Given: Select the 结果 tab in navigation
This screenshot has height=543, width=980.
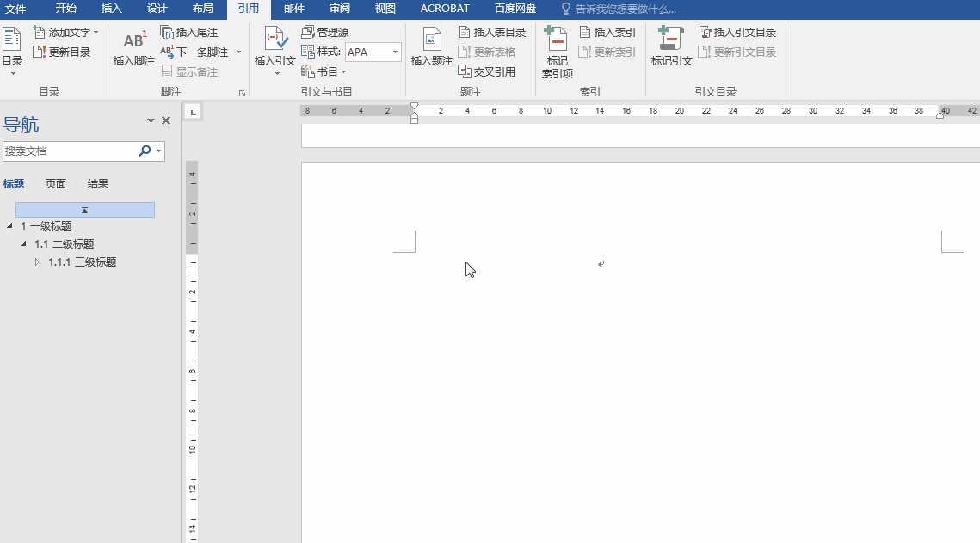Looking at the screenshot, I should point(97,183).
